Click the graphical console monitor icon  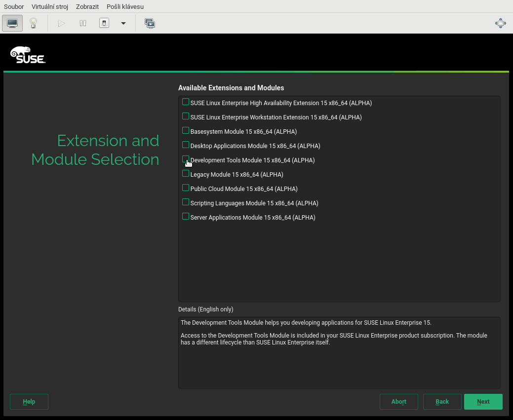click(12, 23)
